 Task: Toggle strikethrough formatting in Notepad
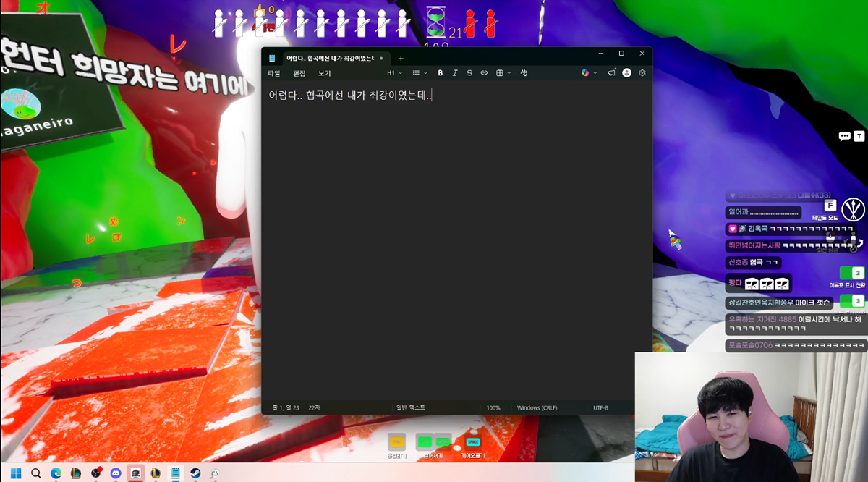click(469, 73)
